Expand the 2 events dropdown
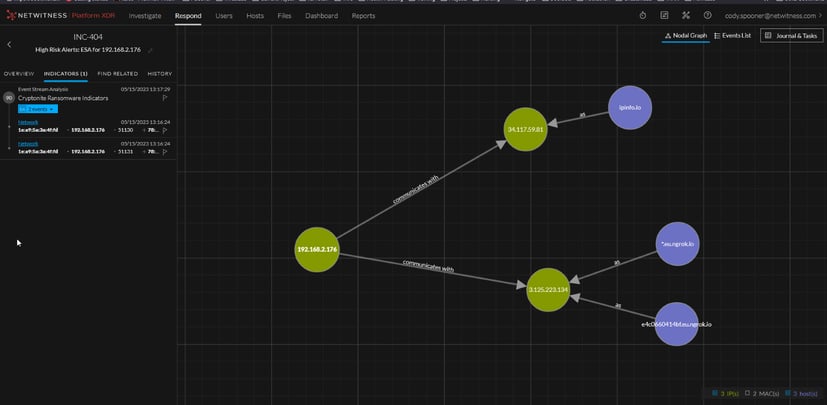Viewport: 827px width, 405px height. (38, 109)
